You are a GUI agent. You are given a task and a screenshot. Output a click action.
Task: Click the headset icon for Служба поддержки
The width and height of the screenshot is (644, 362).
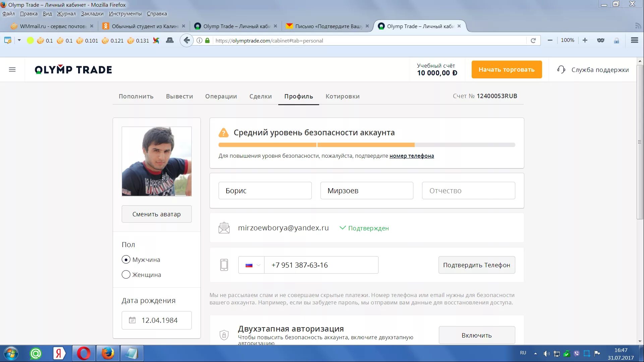tap(562, 69)
